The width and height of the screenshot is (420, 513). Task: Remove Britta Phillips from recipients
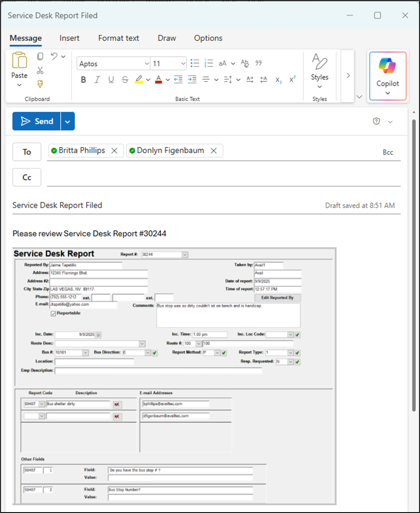114,151
